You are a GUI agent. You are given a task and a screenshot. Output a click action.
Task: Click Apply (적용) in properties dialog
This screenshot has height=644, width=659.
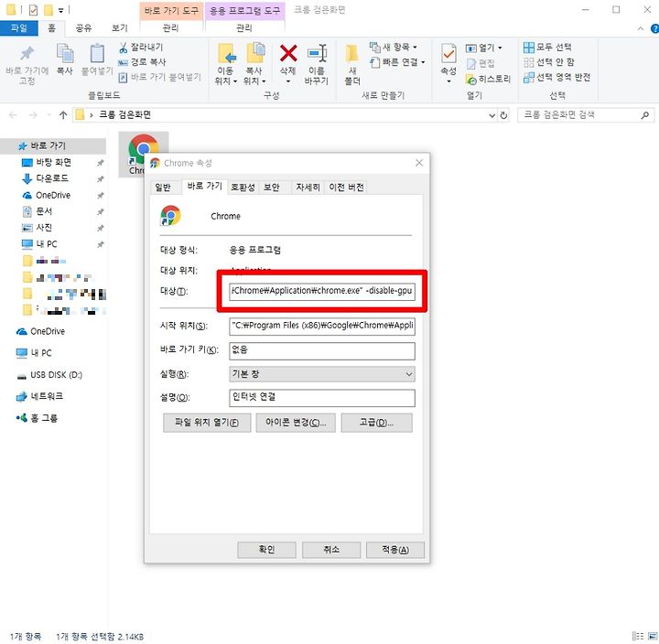(x=395, y=550)
